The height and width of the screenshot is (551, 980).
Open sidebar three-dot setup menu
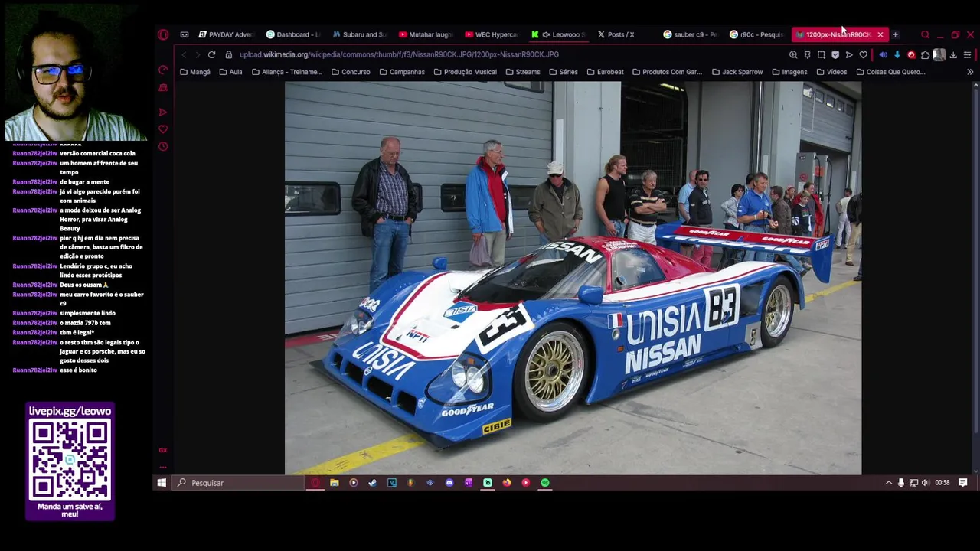(x=163, y=467)
